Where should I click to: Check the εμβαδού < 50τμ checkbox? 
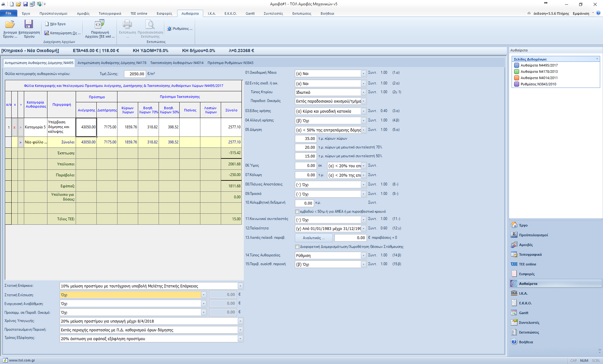pos(297,212)
